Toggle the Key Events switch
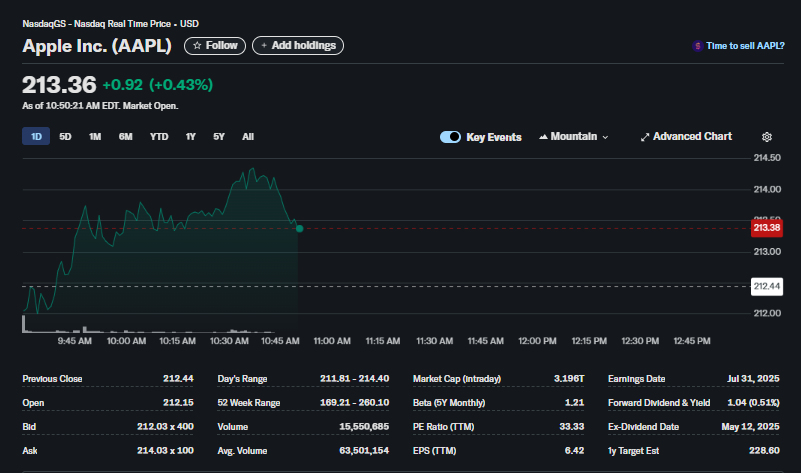 [450, 137]
